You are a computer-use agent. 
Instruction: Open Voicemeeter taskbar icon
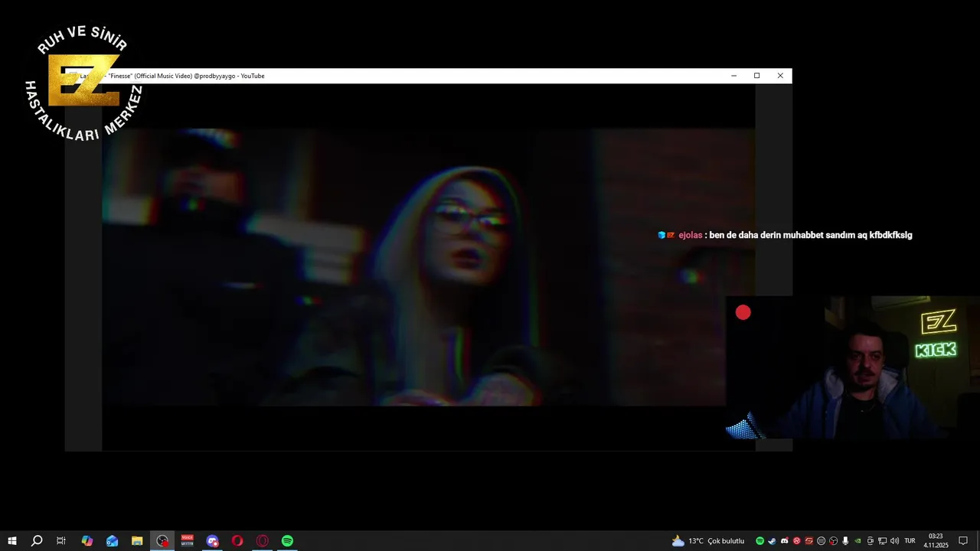tap(188, 541)
